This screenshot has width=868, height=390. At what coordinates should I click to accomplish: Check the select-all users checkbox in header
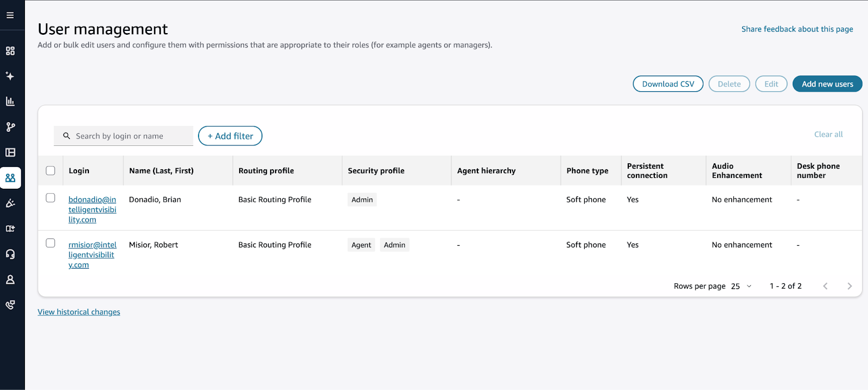50,171
